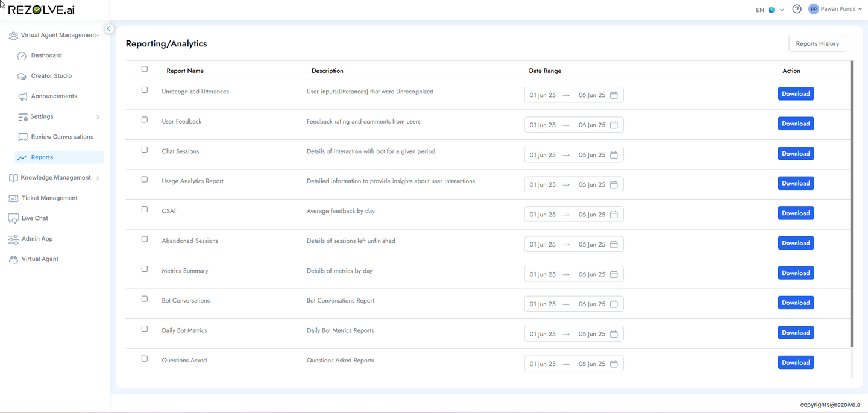
Task: Check the Chat Sessions row checkbox
Action: 144,150
